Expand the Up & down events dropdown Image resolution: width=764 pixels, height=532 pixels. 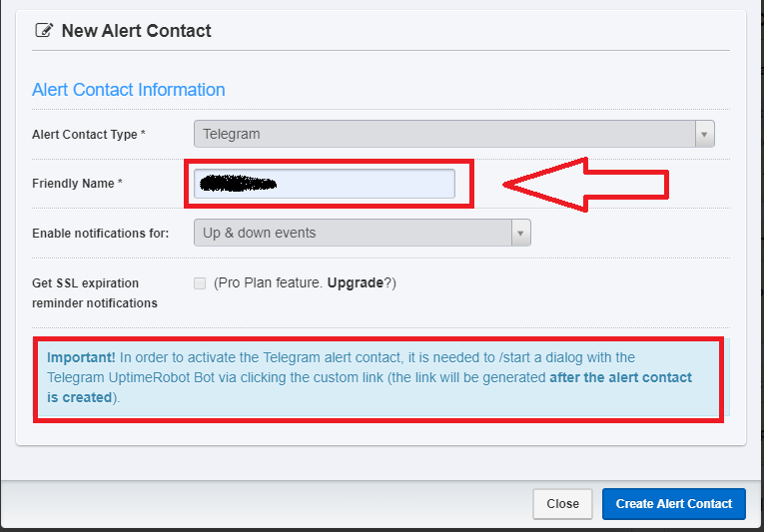[353, 234]
